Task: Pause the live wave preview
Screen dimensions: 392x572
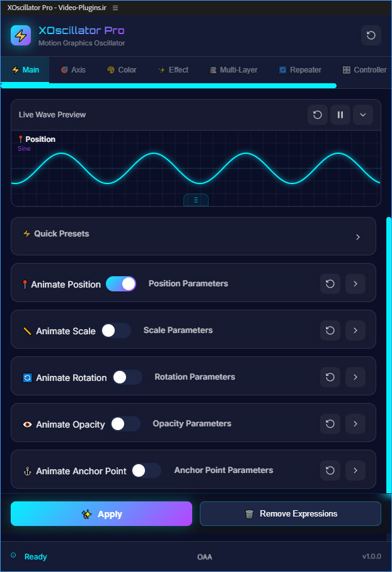Action: [x=340, y=115]
